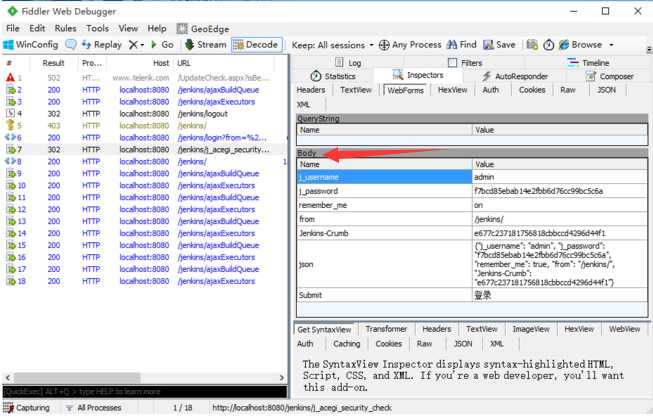Select the json body row

(472, 264)
